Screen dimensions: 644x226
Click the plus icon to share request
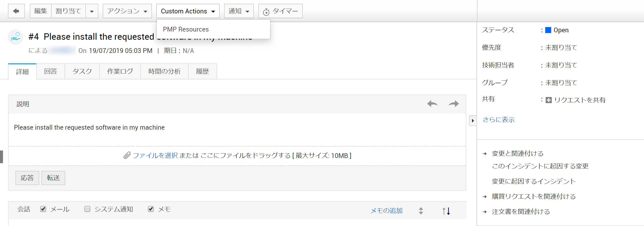click(548, 100)
